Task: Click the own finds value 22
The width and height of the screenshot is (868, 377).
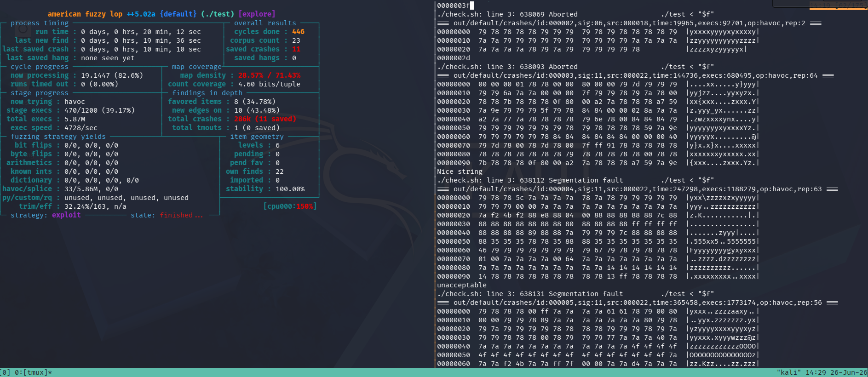Action: (x=280, y=171)
